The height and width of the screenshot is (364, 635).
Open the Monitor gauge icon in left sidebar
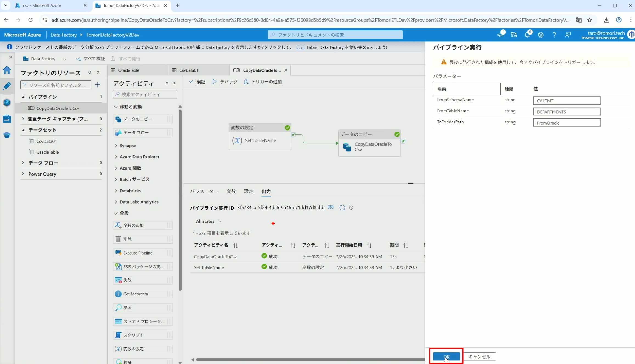(7, 103)
